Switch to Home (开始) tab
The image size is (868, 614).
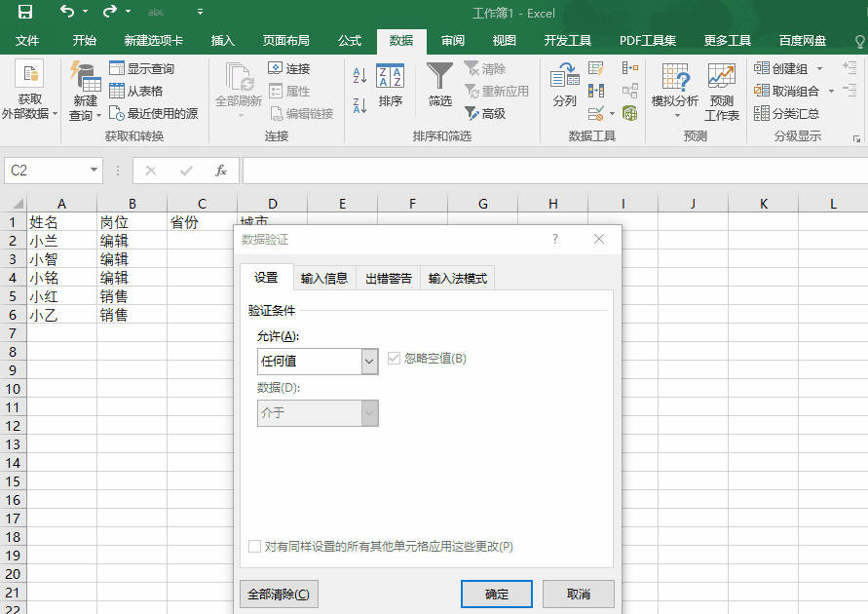[x=84, y=40]
